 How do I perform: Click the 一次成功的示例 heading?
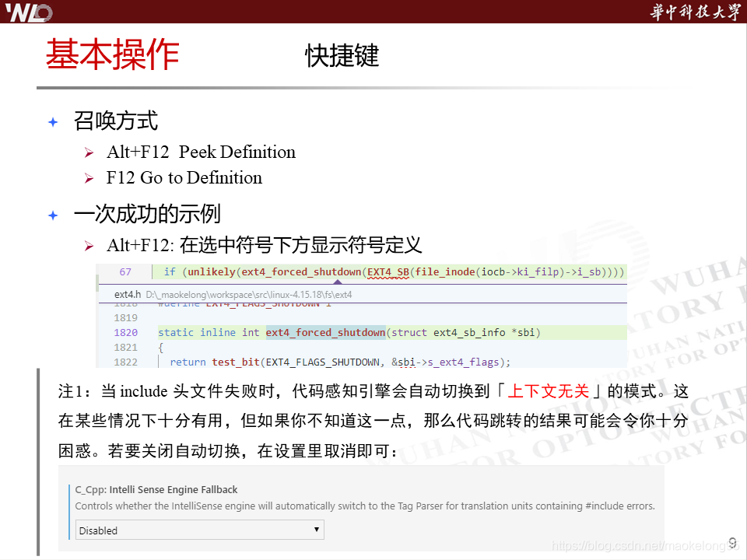pyautogui.click(x=147, y=214)
